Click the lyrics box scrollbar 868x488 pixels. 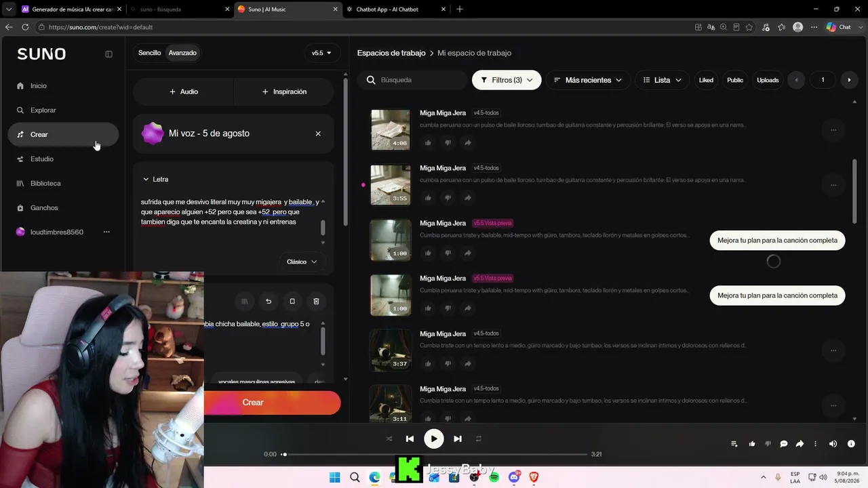[323, 228]
